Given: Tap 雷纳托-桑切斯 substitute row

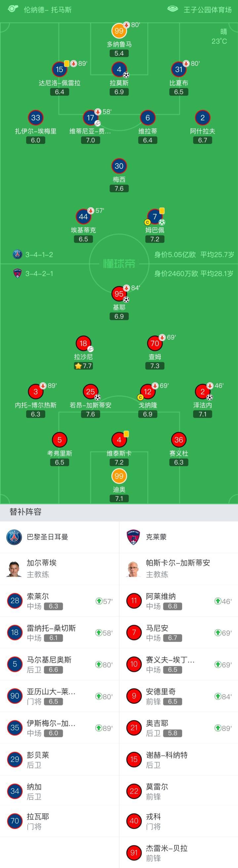Looking at the screenshot, I should coord(59,633).
